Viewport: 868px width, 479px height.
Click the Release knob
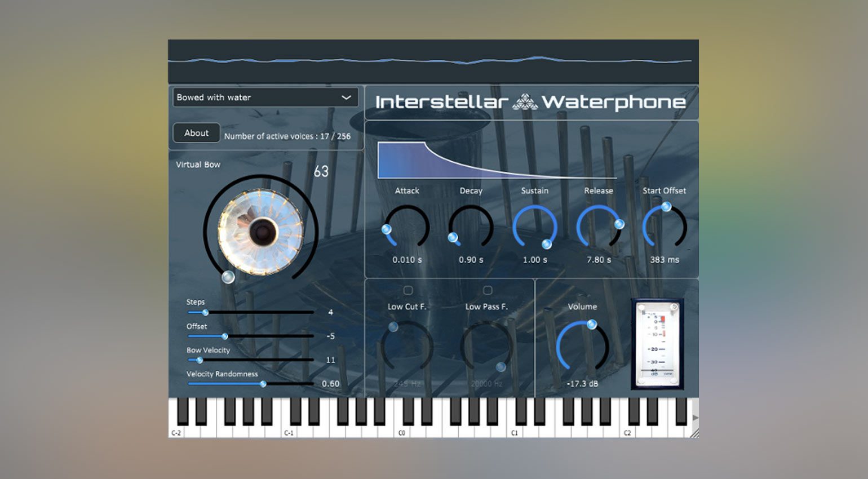click(599, 227)
